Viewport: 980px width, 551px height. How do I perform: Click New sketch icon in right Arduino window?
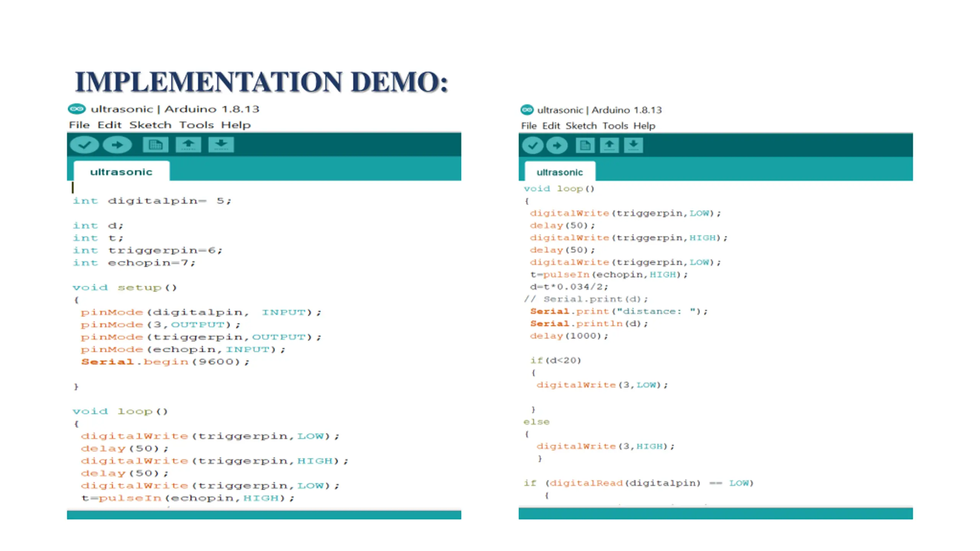point(585,145)
